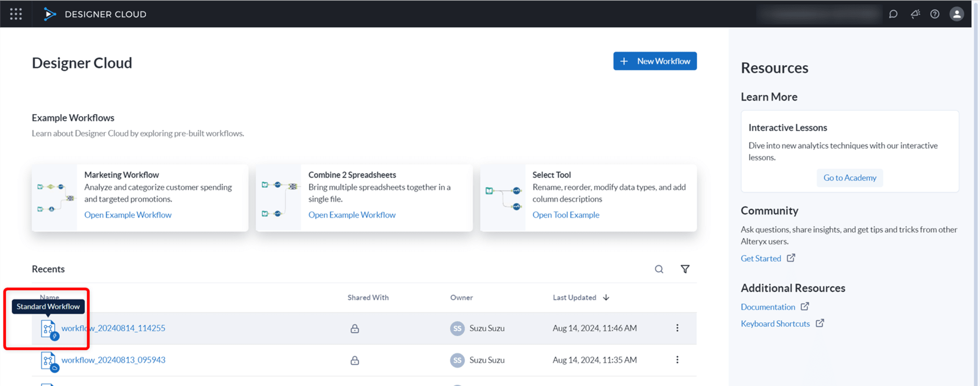
Task: Click workflow icon for workflow_20240814_114255
Action: pyautogui.click(x=49, y=330)
